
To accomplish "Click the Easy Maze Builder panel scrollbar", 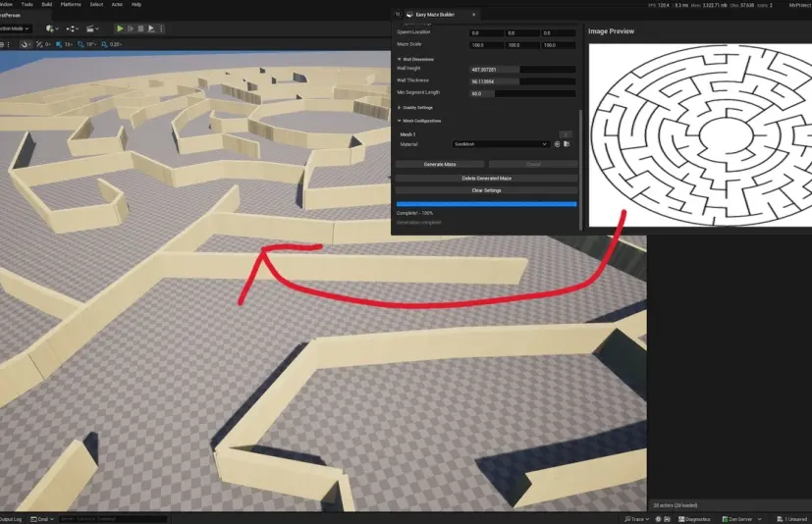I will 580,170.
